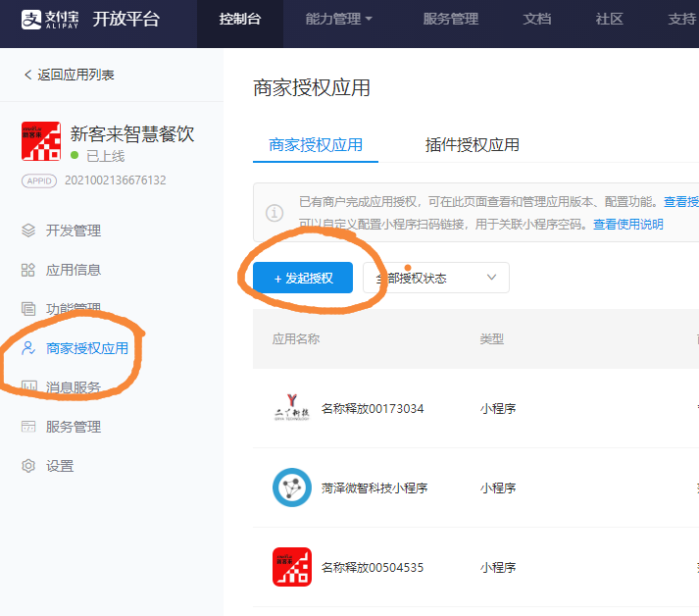Click the APPID number 2021002136676132
This screenshot has width=699, height=616.
(116, 180)
